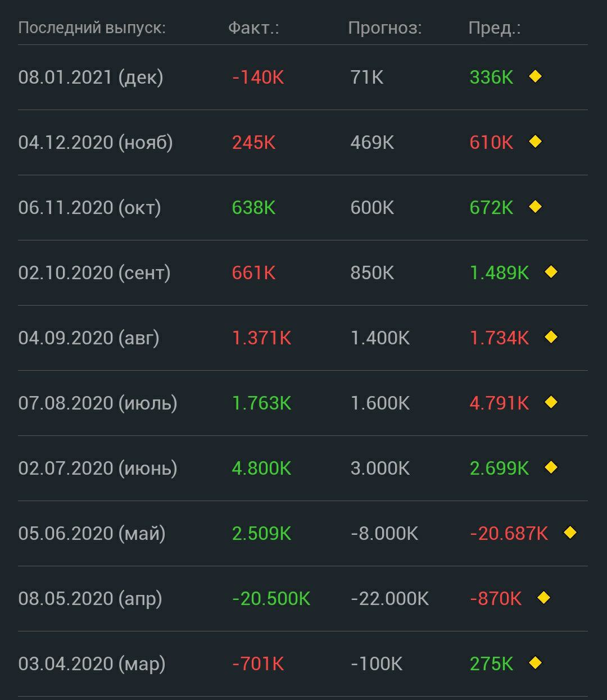The image size is (607, 700).
Task: Click the previous value 1.734K
Action: 500,338
